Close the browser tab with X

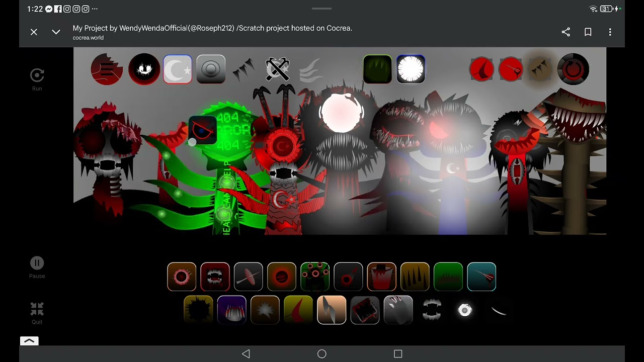pyautogui.click(x=34, y=32)
